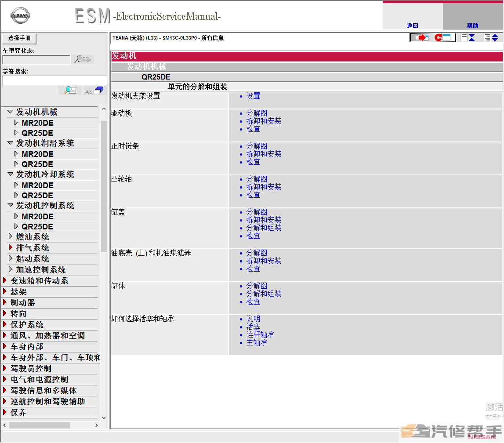This screenshot has width=504, height=443.
Task: Open 设置 link for 发动机支架设置
Action: tap(253, 96)
